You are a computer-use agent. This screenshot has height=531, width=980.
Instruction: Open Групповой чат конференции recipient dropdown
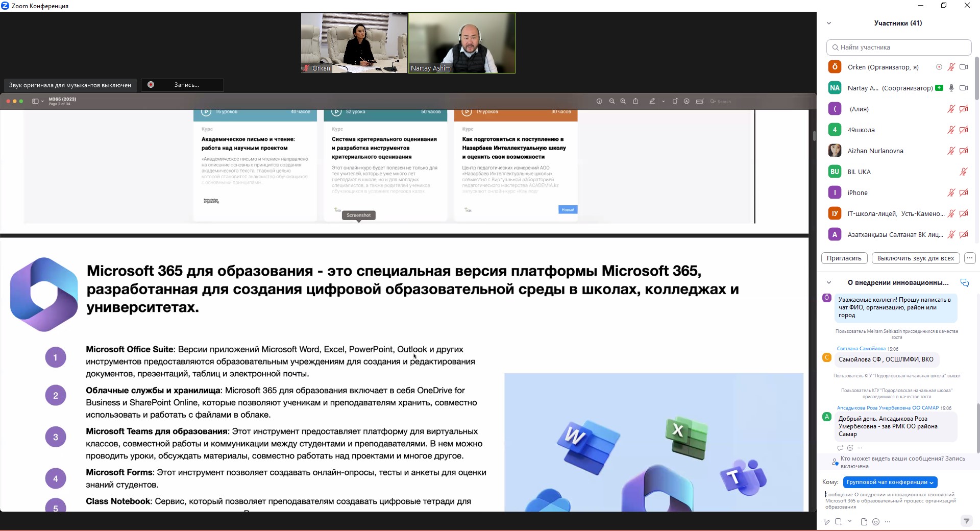[x=890, y=482]
